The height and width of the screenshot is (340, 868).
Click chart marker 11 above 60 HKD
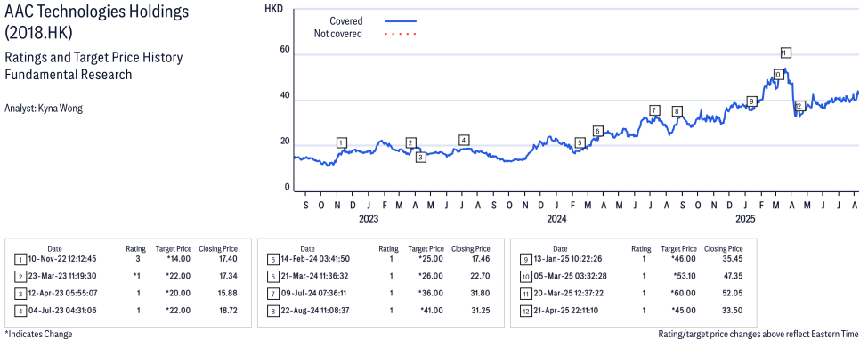tap(785, 53)
